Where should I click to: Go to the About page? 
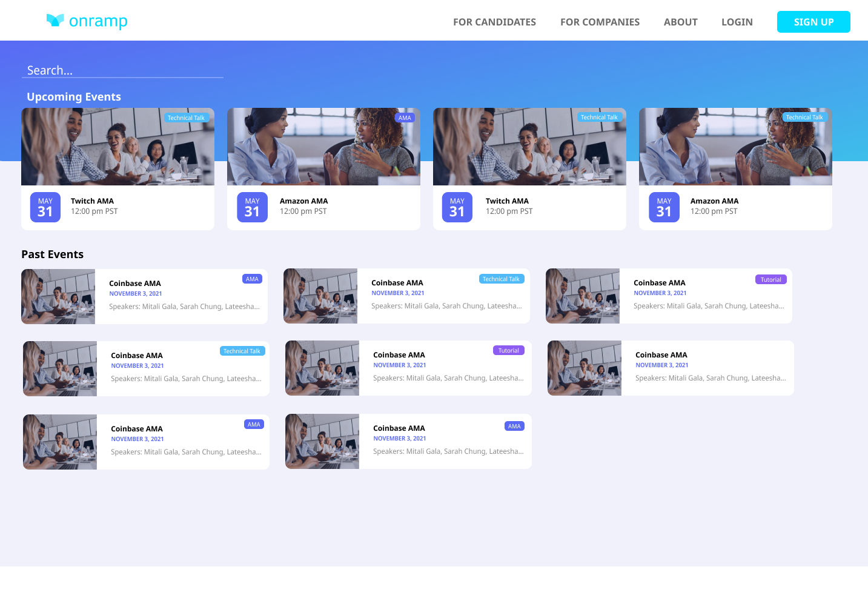coord(680,22)
